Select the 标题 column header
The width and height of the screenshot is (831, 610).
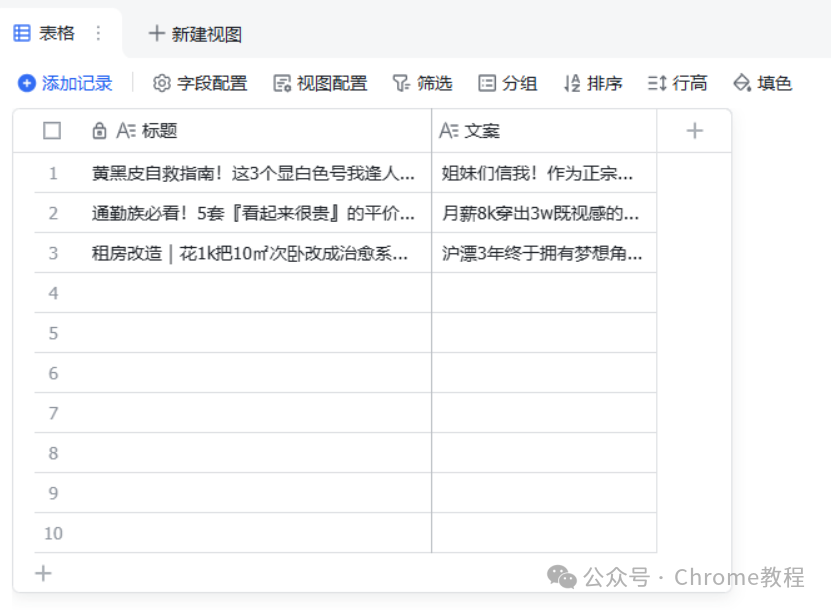point(260,130)
